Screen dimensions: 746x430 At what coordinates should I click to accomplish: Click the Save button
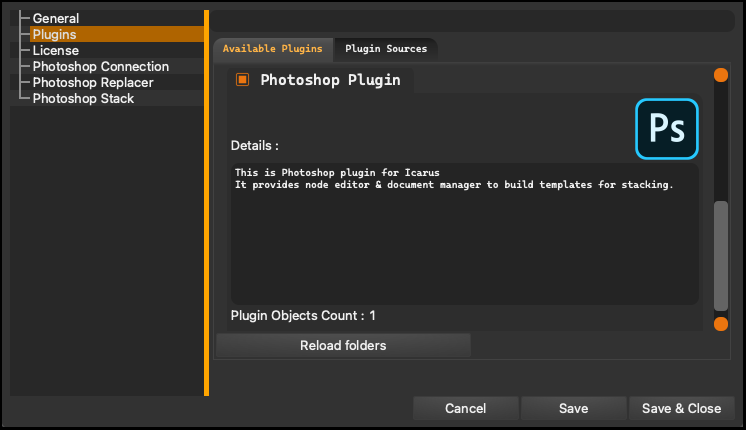point(573,408)
